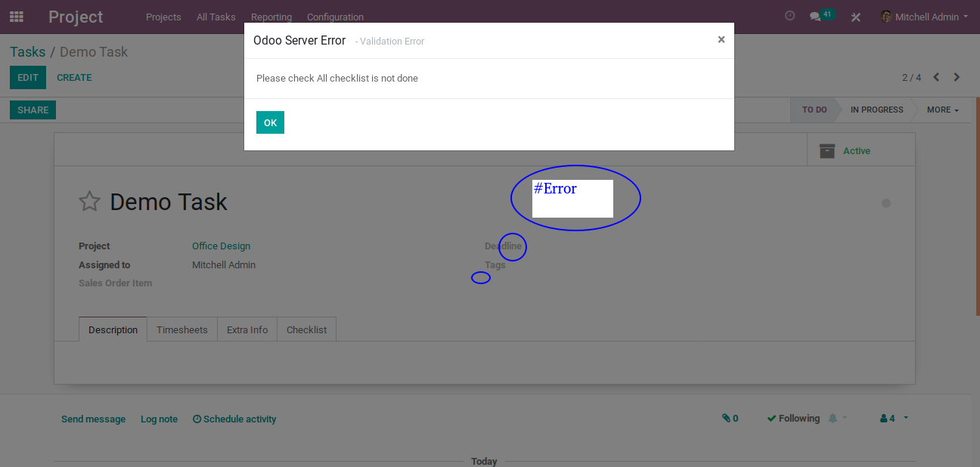Click the Tasks breadcrumb link
980x467 pixels.
[x=28, y=52]
